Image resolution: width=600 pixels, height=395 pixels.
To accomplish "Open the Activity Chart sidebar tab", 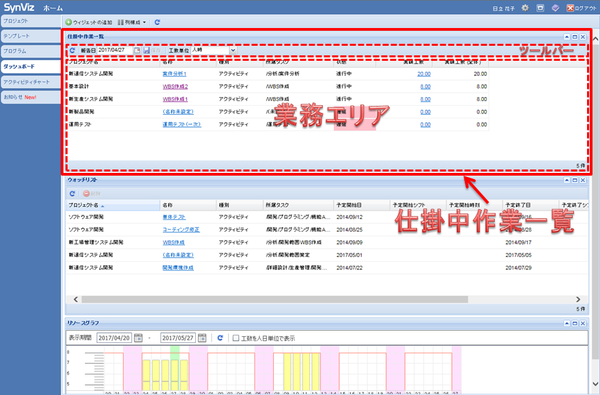I will (x=31, y=82).
